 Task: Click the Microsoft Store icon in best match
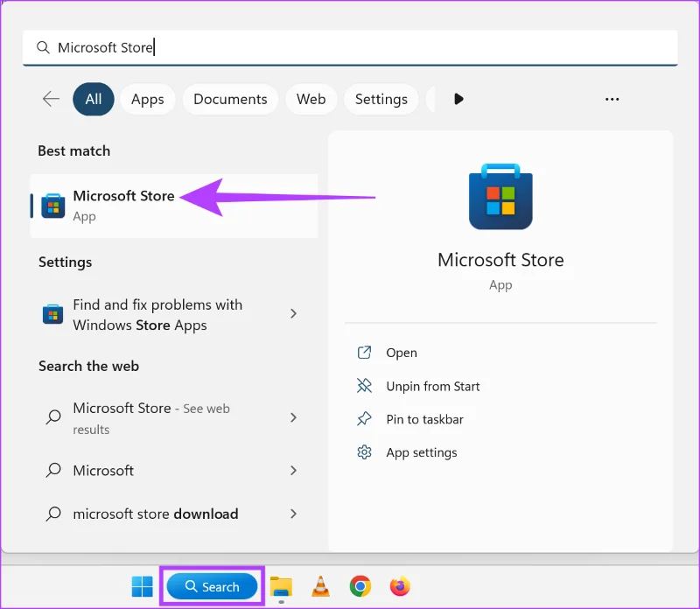click(53, 206)
